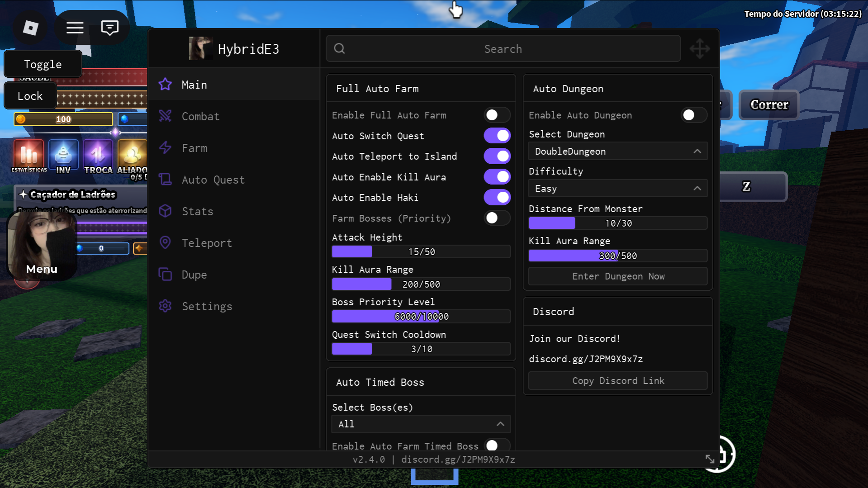
Task: Open the hamburger menu icon
Action: (75, 28)
